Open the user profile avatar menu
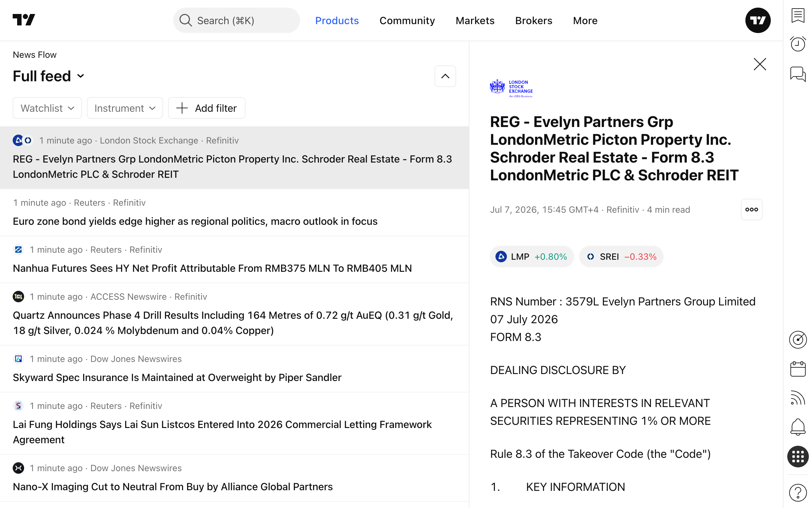Image resolution: width=812 pixels, height=508 pixels. pyautogui.click(x=758, y=20)
